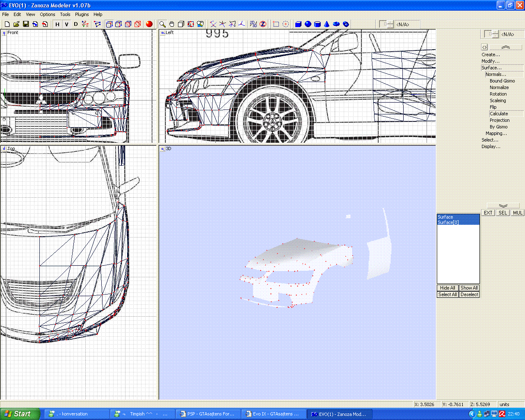Click the Hide All button

(x=447, y=288)
